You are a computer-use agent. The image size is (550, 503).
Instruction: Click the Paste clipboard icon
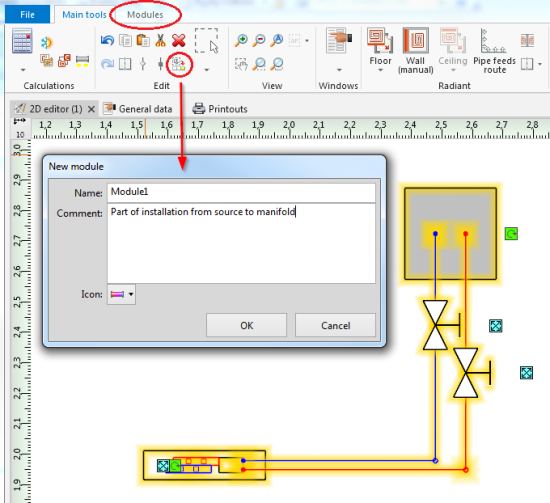(x=143, y=41)
